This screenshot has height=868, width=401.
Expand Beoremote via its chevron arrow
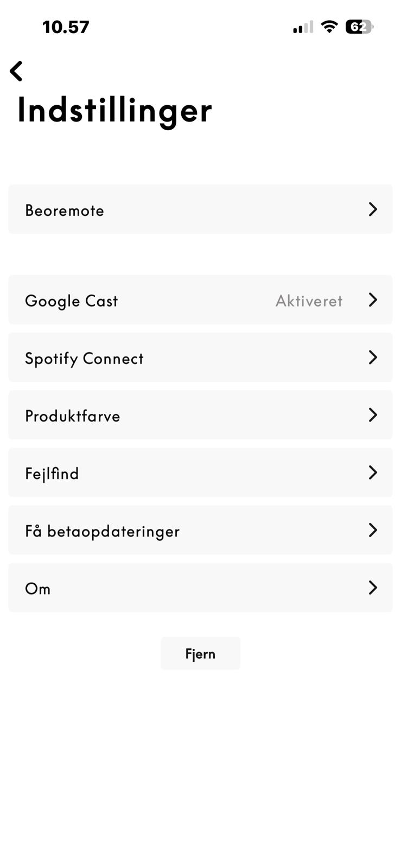click(373, 209)
